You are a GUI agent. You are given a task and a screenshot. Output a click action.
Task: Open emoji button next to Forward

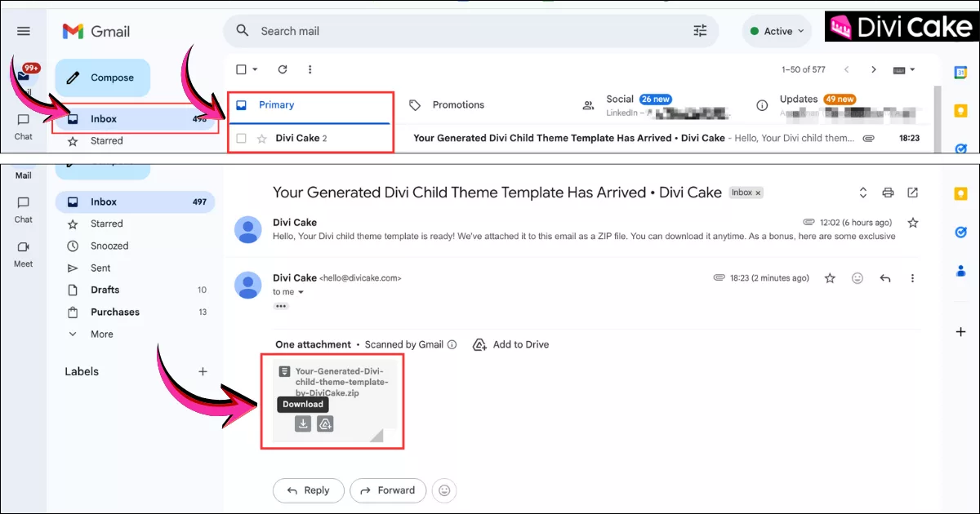[444, 490]
